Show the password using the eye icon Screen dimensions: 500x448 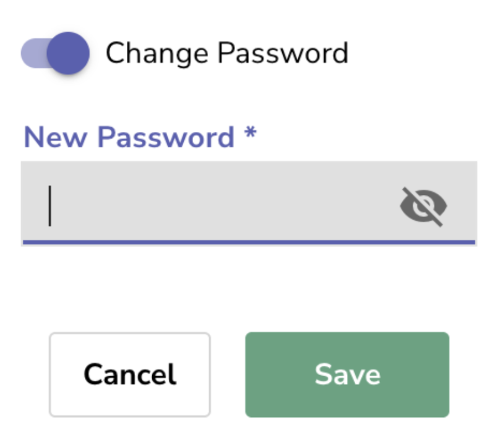coord(423,207)
